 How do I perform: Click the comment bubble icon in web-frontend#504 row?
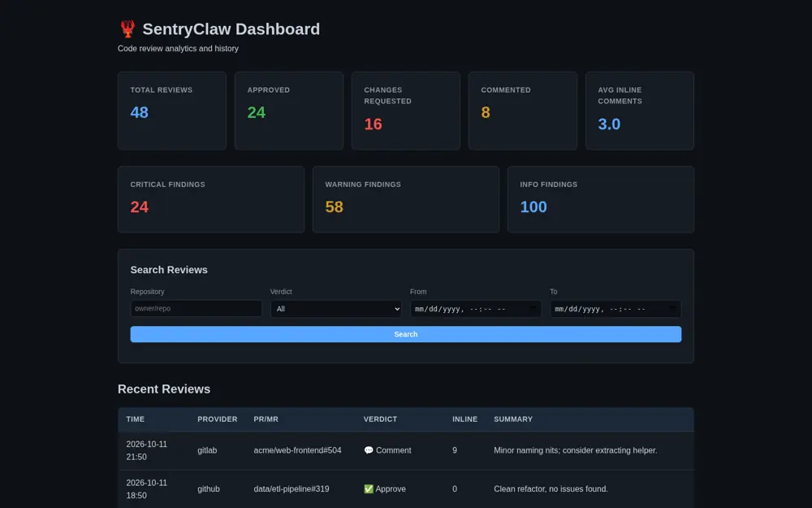tap(368, 450)
